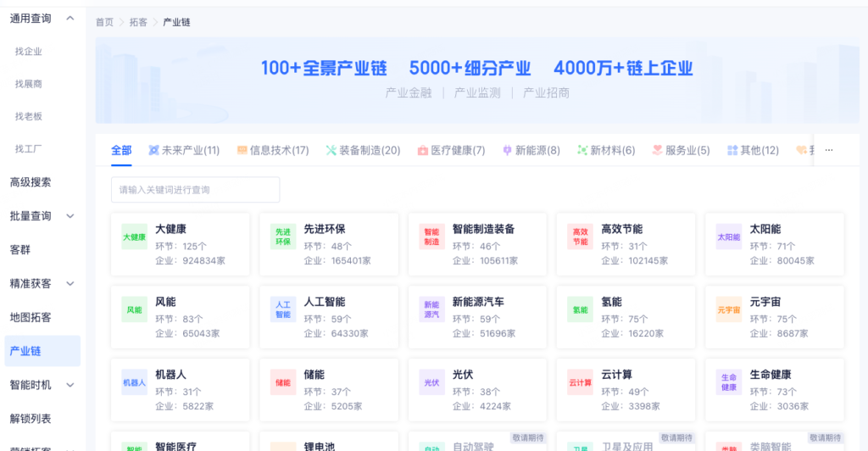Switch to the 未来产业(11) tab
868x451 pixels.
tap(184, 150)
